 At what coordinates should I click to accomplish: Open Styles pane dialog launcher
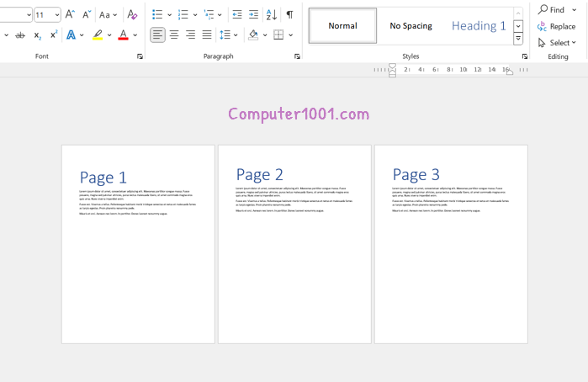525,56
